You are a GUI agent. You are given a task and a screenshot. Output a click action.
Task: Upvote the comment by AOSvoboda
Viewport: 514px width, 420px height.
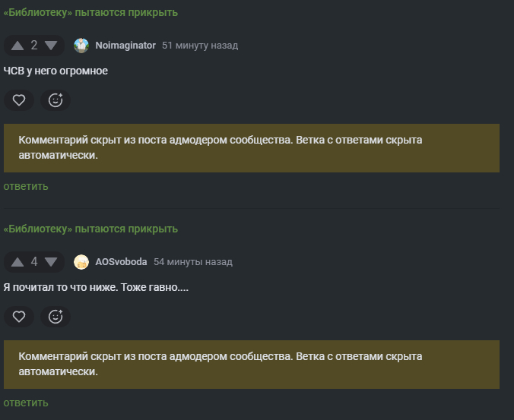[17, 262]
